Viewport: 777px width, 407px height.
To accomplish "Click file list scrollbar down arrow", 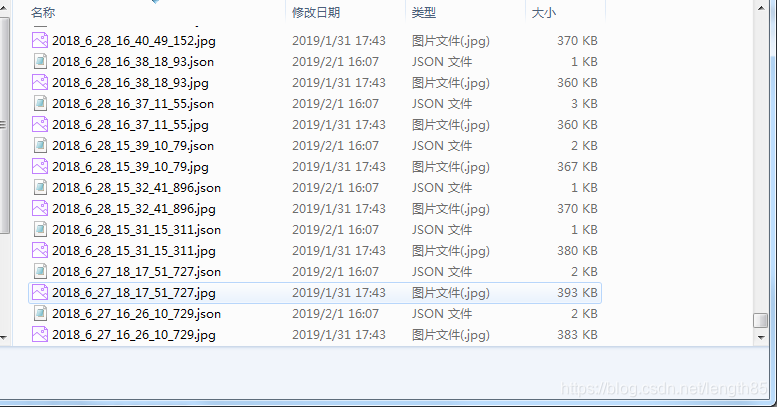I will tap(761, 337).
